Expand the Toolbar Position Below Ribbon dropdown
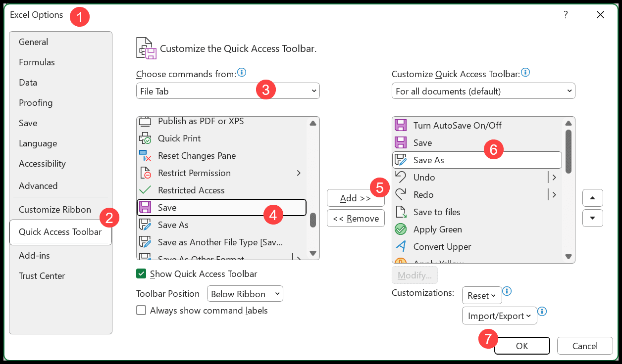This screenshot has height=364, width=622. 245,294
